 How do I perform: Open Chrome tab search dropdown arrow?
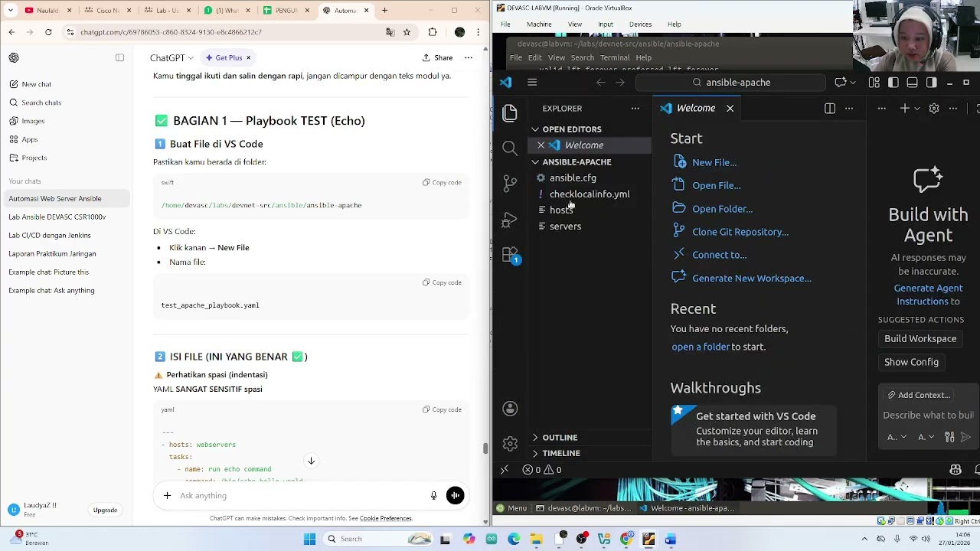(x=11, y=11)
